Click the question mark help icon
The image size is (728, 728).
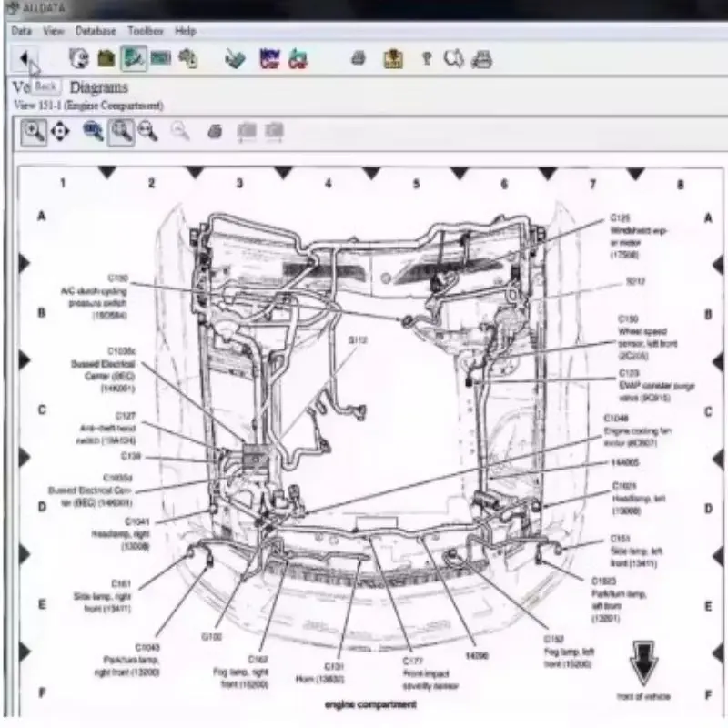[x=427, y=59]
